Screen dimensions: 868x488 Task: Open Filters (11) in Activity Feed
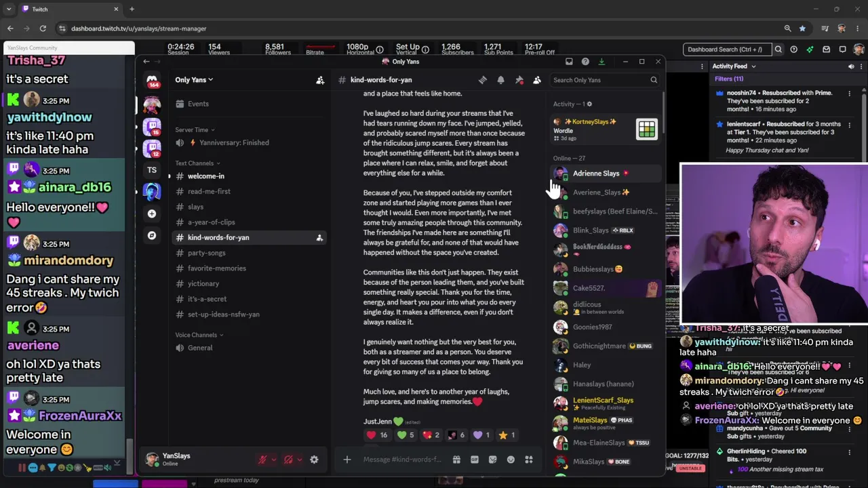tap(729, 79)
